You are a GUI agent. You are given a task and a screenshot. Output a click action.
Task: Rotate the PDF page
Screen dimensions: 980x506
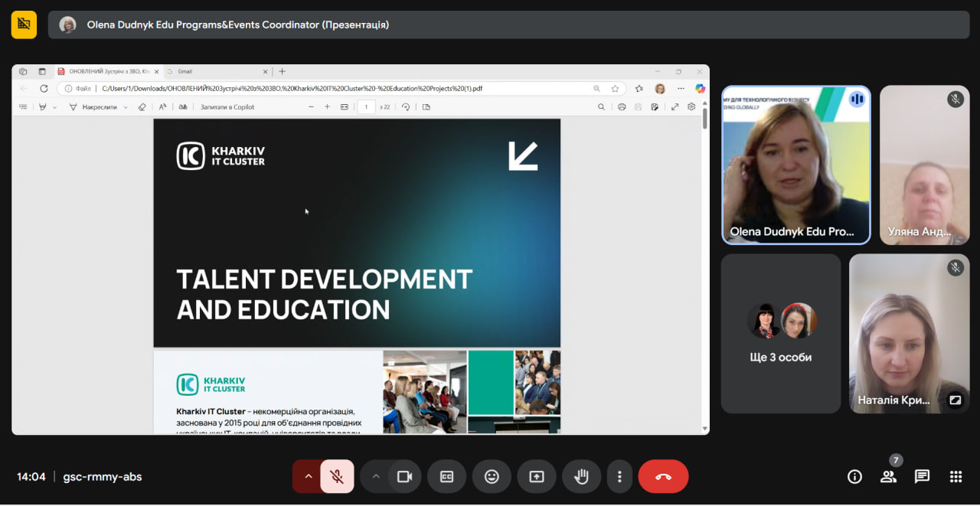click(x=406, y=107)
